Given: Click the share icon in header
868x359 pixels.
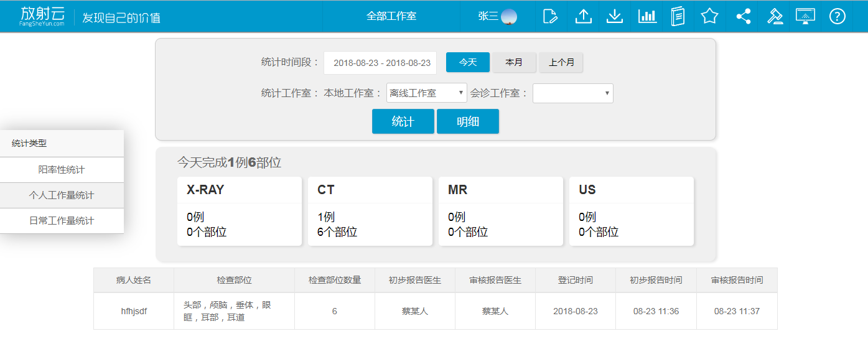Looking at the screenshot, I should coord(743,16).
